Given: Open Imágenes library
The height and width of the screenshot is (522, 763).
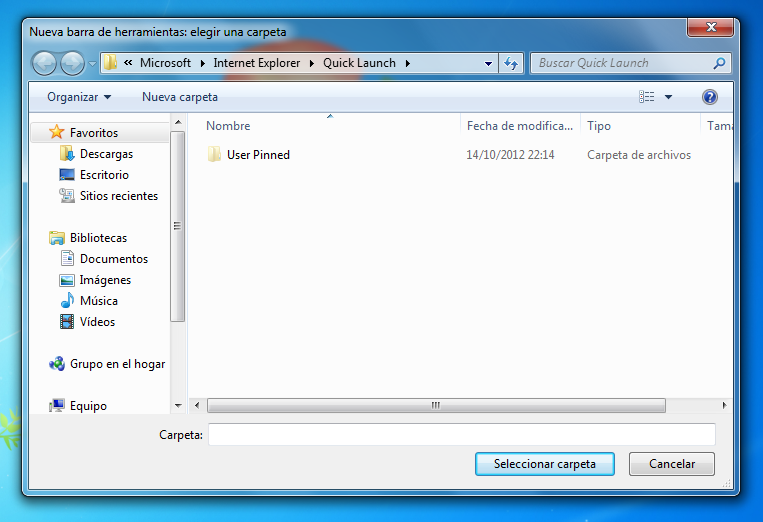Looking at the screenshot, I should (x=105, y=280).
